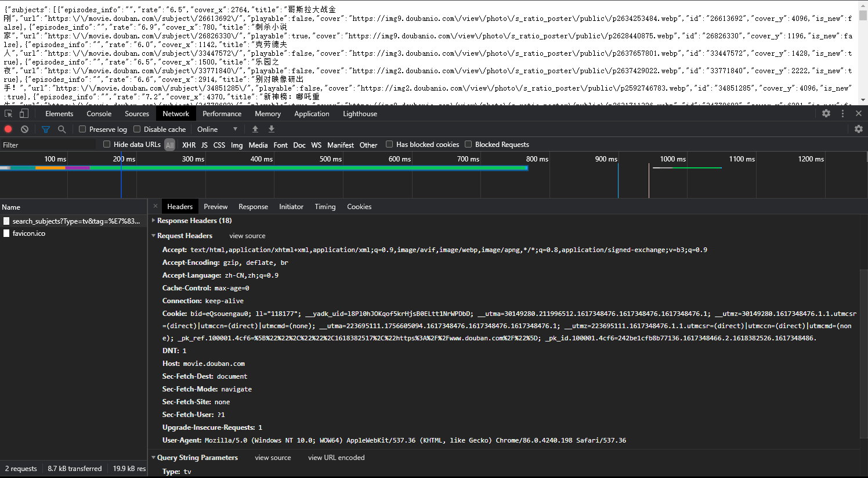Import HAR file with upload arrow
Viewport: 868px width, 478px height.
[255, 129]
